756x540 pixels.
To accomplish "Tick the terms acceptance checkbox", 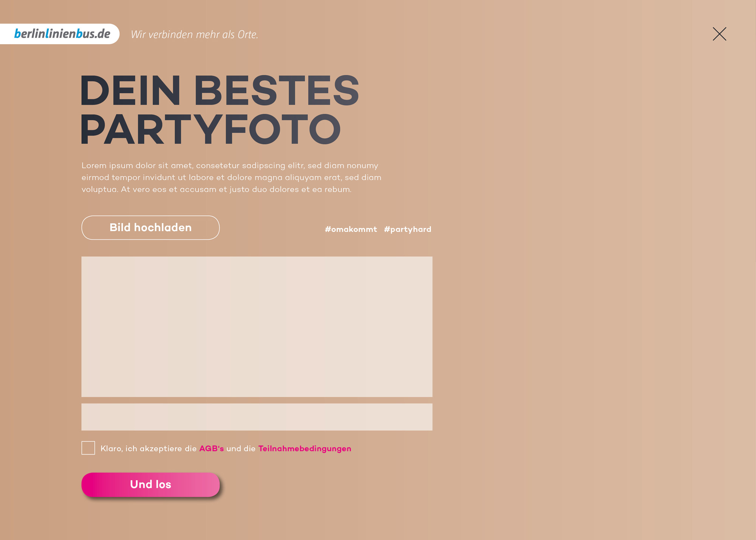I will [88, 448].
